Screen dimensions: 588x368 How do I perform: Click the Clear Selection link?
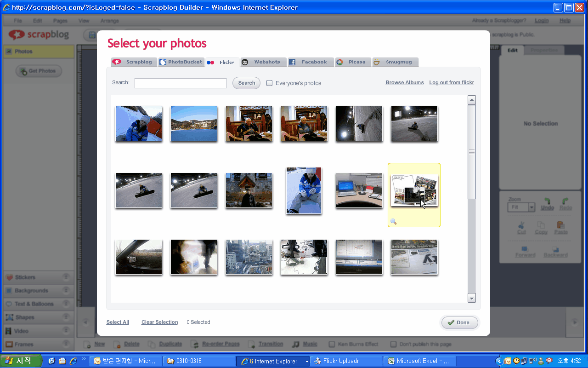(x=159, y=322)
